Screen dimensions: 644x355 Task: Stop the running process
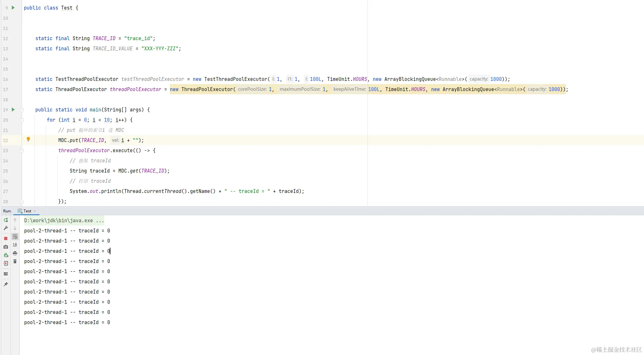pos(6,238)
